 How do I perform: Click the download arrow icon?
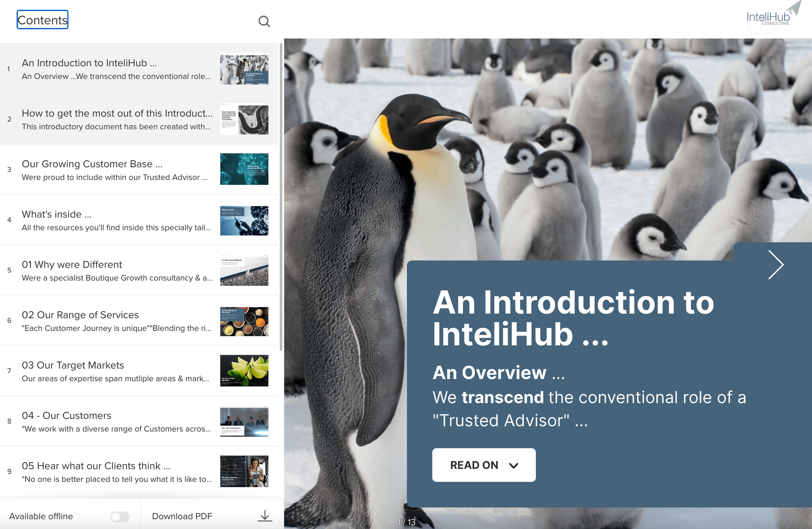(x=265, y=516)
